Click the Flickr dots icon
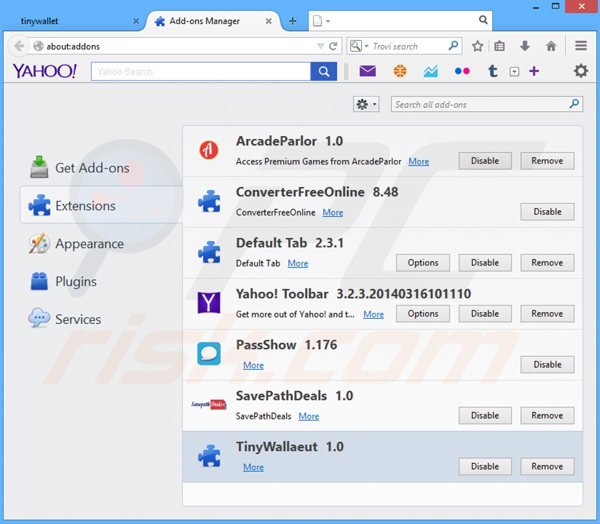600x524 pixels. [x=462, y=71]
